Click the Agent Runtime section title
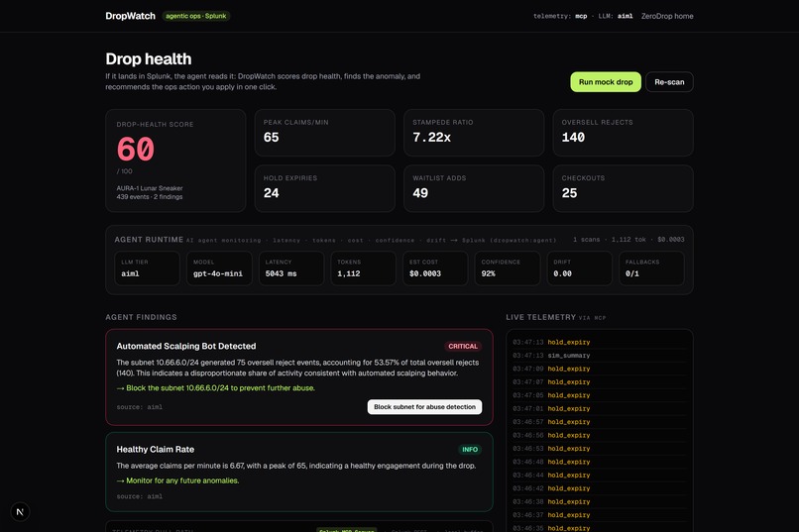Image resolution: width=799 pixels, height=532 pixels. click(x=149, y=240)
